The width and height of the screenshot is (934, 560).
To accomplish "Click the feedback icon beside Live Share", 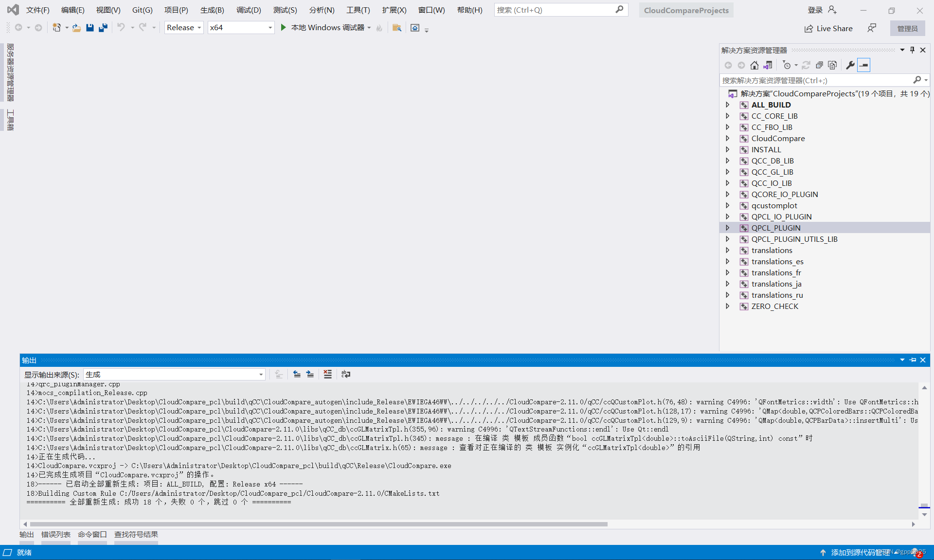I will point(872,28).
